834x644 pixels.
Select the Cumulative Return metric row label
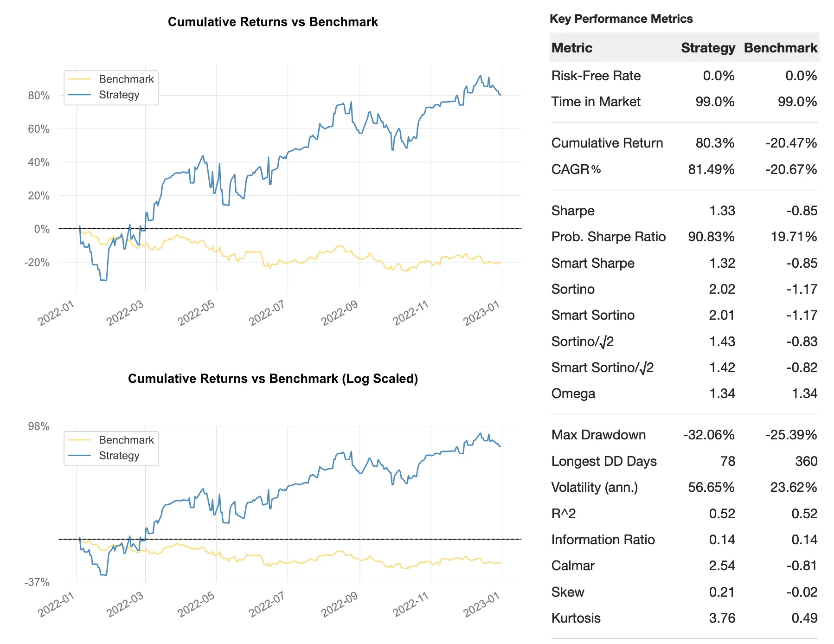tap(607, 143)
